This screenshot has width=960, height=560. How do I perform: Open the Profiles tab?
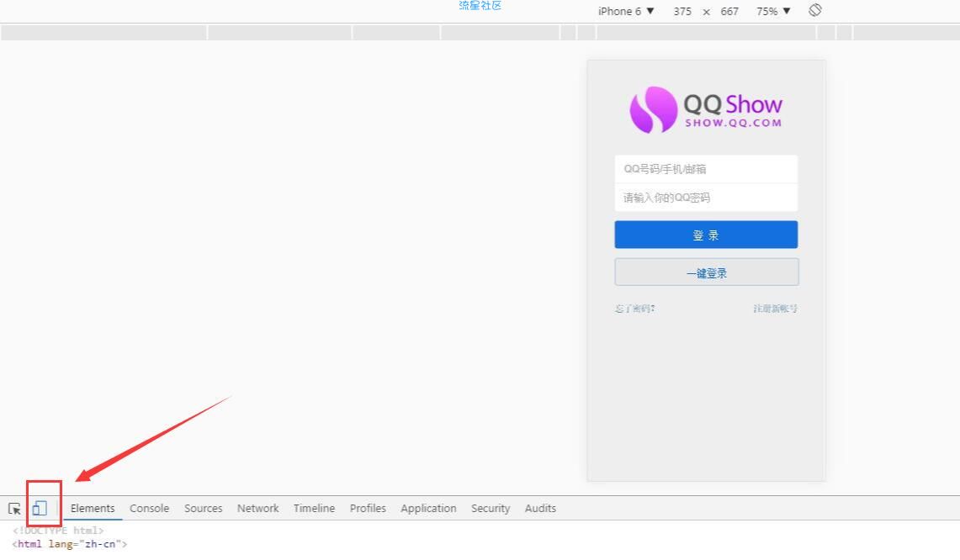pyautogui.click(x=368, y=508)
